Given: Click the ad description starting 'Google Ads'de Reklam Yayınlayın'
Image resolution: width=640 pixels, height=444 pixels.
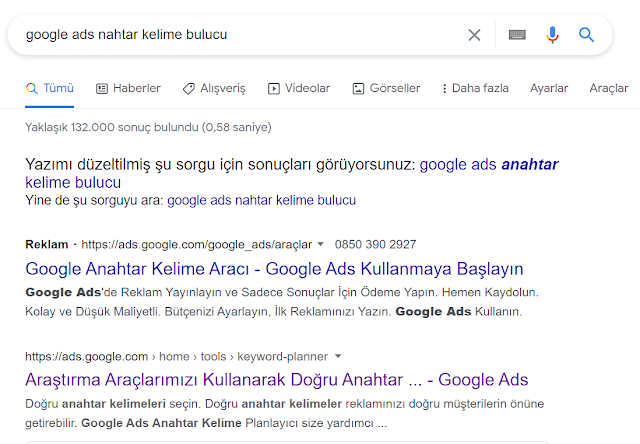Looking at the screenshot, I should (x=282, y=302).
